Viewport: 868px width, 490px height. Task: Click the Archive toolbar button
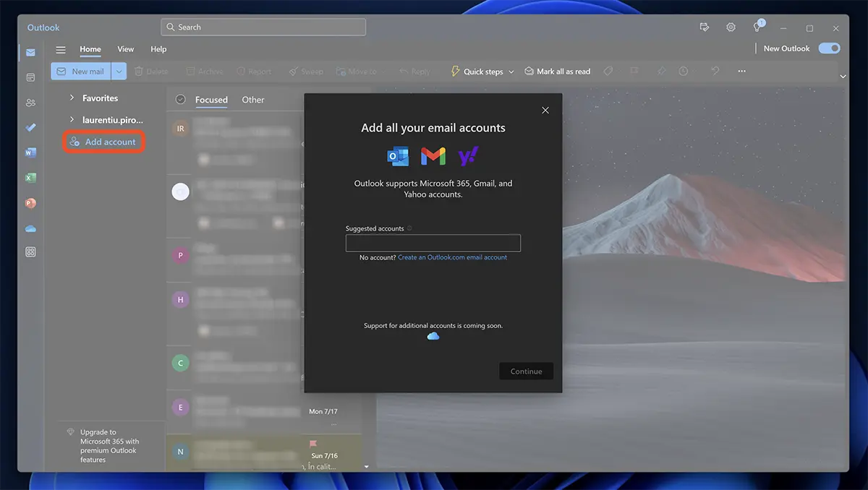tap(205, 72)
